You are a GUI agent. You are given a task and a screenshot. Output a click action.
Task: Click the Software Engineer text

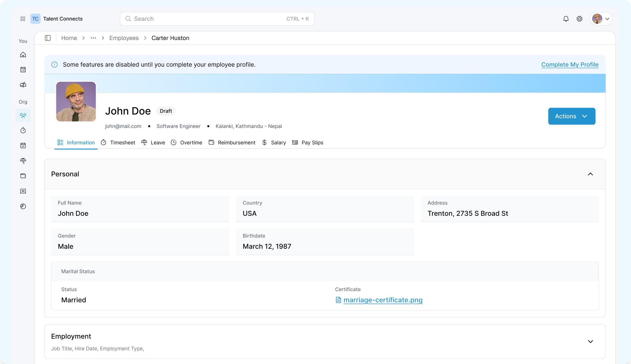179,126
